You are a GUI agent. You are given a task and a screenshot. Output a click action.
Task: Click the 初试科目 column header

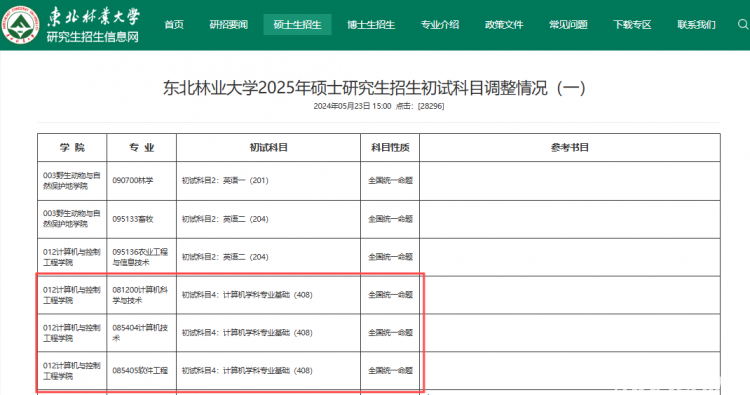coord(268,148)
